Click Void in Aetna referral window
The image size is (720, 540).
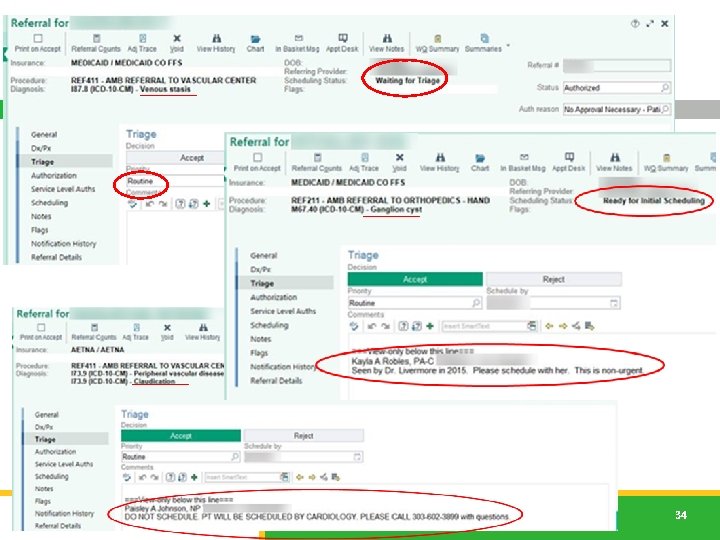pyautogui.click(x=167, y=332)
